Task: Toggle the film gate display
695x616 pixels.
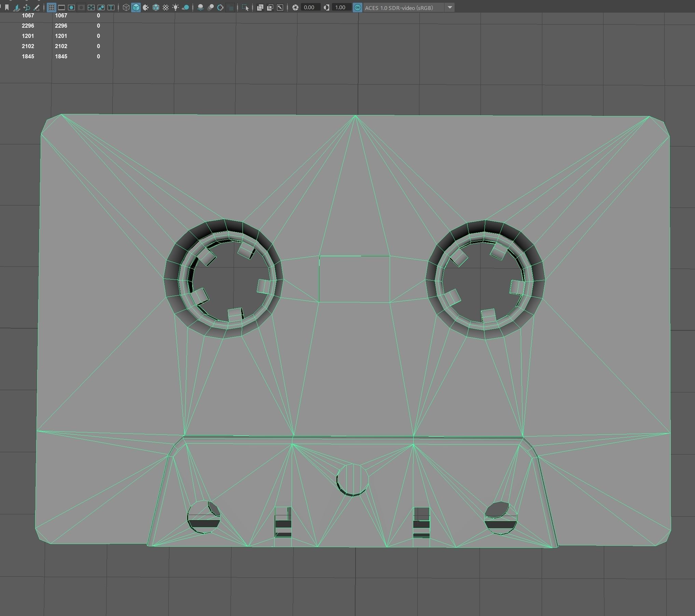Action: (x=61, y=7)
